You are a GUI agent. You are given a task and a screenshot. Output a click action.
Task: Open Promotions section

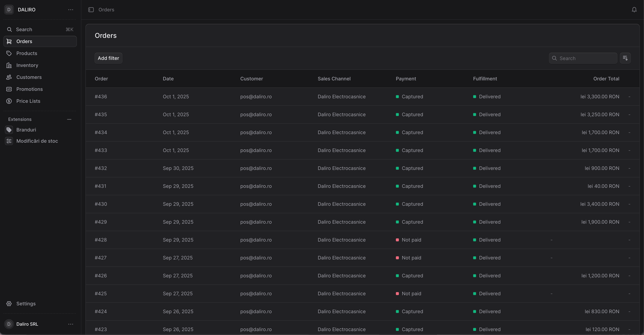click(x=29, y=89)
